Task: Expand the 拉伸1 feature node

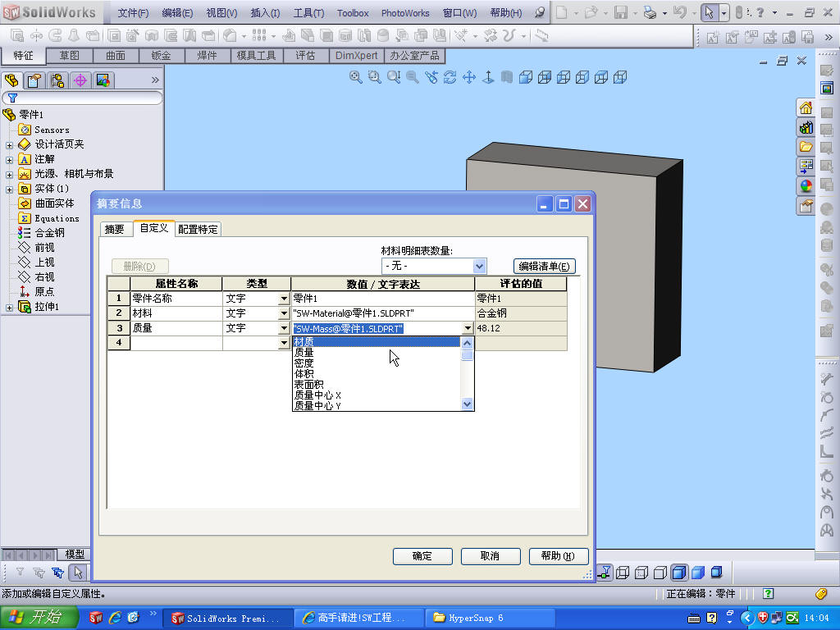Action: [x=9, y=308]
